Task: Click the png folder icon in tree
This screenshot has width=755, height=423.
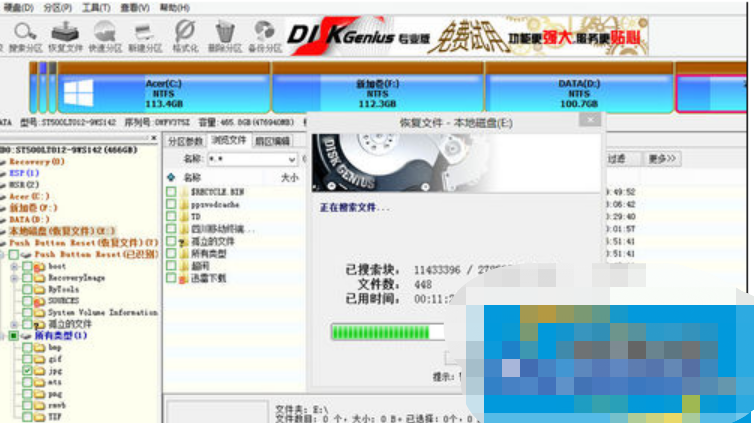Action: pos(39,394)
